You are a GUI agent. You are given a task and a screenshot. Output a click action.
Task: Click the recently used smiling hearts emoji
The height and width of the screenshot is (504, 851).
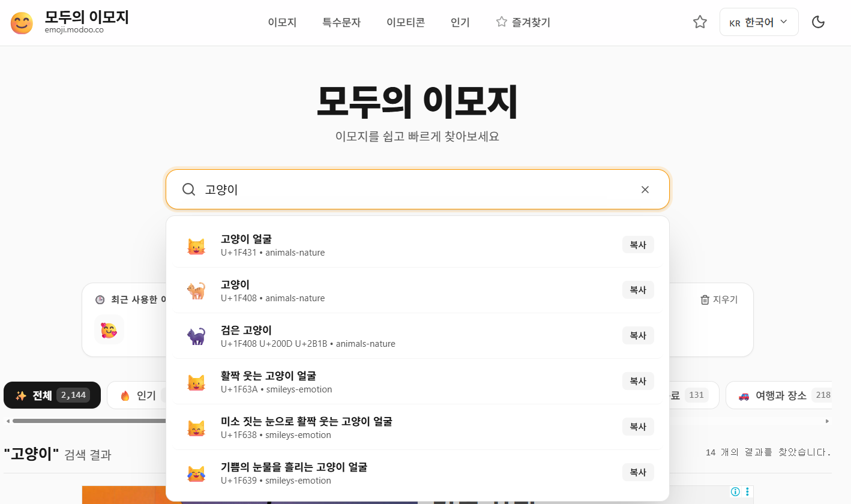(x=109, y=329)
